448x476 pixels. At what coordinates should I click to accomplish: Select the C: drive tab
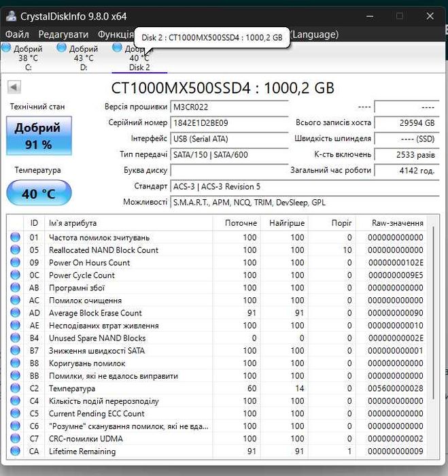(x=28, y=58)
